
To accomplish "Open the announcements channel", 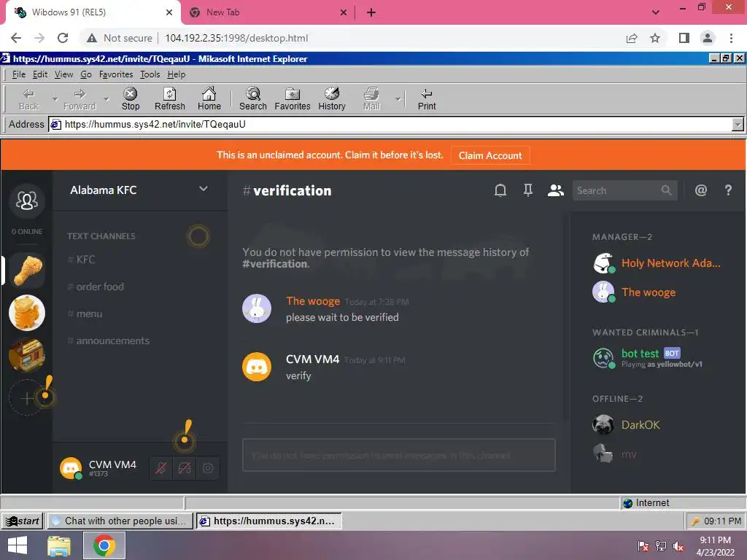I will coord(112,341).
